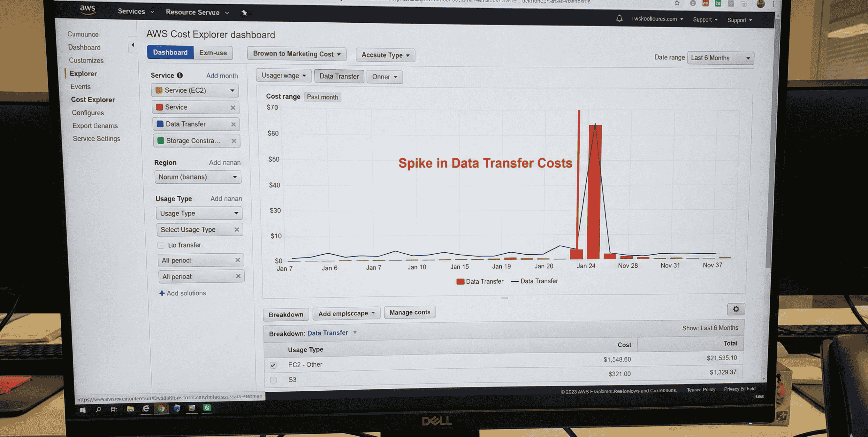Open the Date range Last 6 Months dropdown
The width and height of the screenshot is (868, 437).
point(720,58)
